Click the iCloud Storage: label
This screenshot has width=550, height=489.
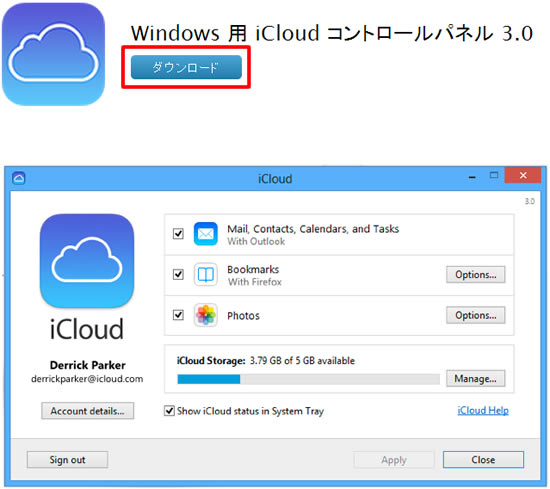tap(211, 361)
